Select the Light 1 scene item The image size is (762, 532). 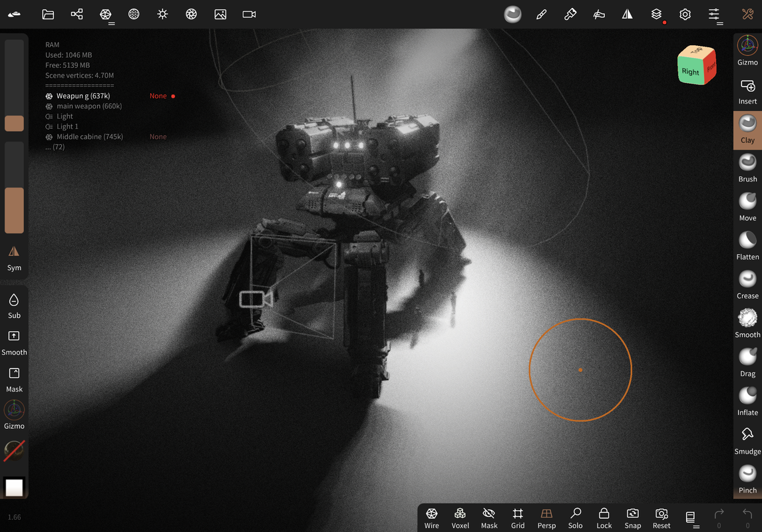click(67, 127)
